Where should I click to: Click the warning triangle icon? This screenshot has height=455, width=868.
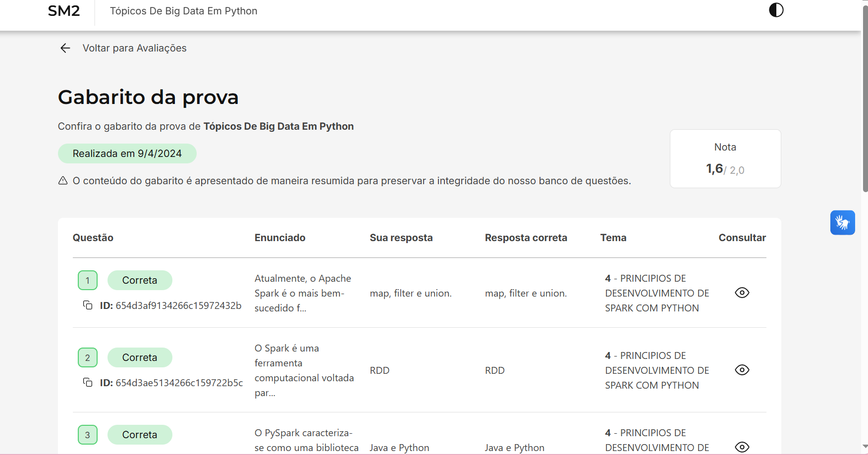[x=63, y=181]
